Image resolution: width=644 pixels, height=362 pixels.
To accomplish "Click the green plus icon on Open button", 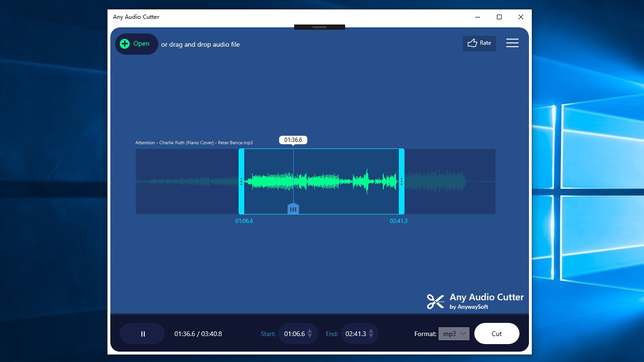I will pyautogui.click(x=124, y=43).
